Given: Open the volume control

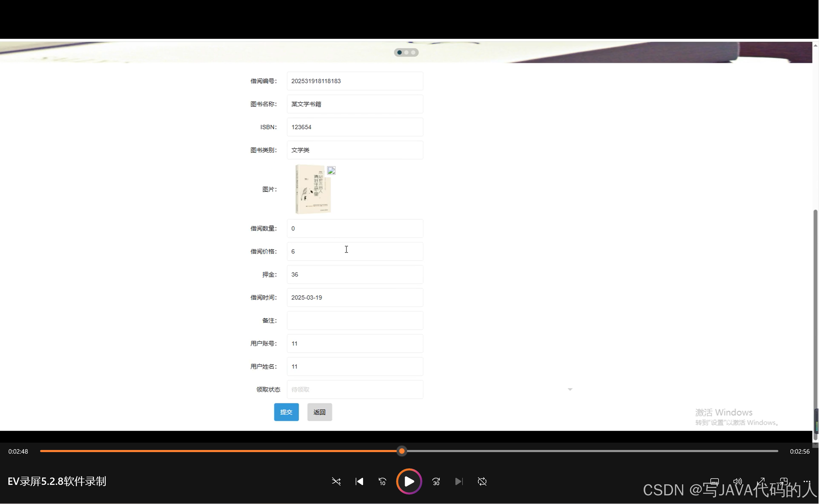Looking at the screenshot, I should pyautogui.click(x=738, y=482).
